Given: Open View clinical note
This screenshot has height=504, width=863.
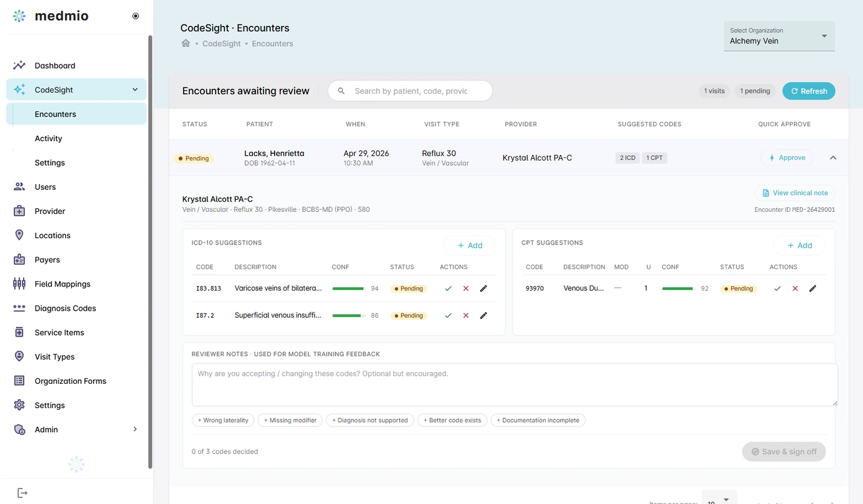Looking at the screenshot, I should point(795,193).
